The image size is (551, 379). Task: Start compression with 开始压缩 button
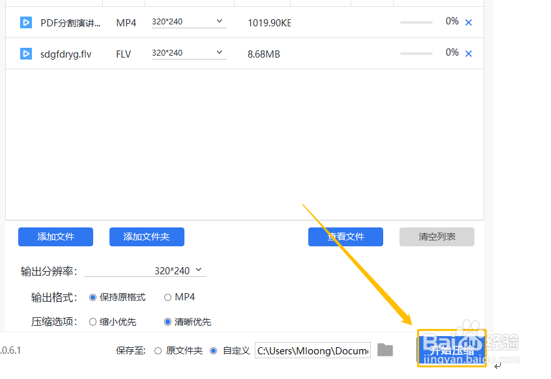pyautogui.click(x=452, y=350)
